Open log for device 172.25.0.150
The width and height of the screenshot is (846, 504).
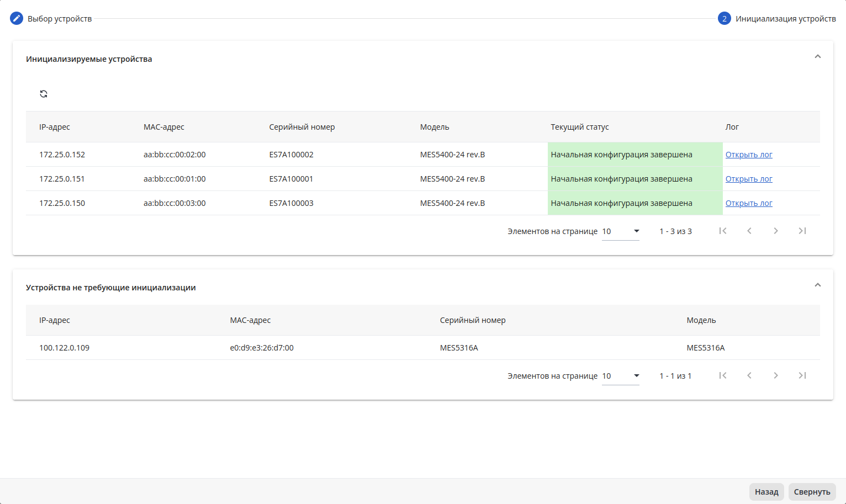pyautogui.click(x=749, y=203)
